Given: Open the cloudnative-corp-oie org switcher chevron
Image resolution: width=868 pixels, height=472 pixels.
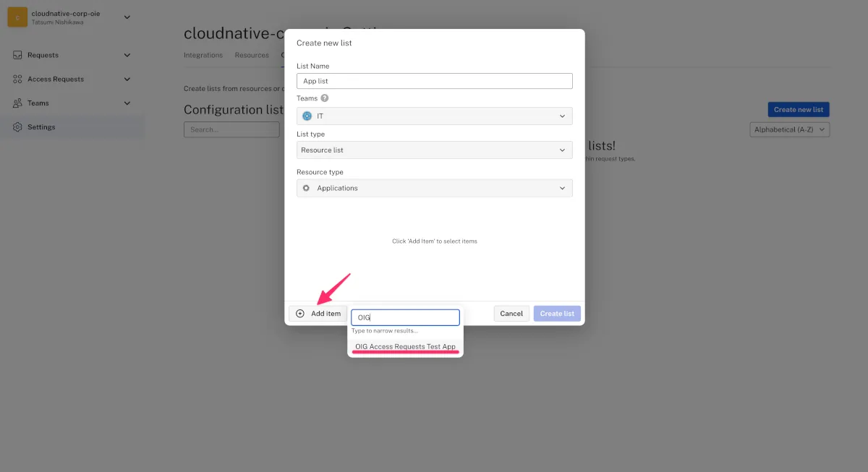Looking at the screenshot, I should click(127, 17).
